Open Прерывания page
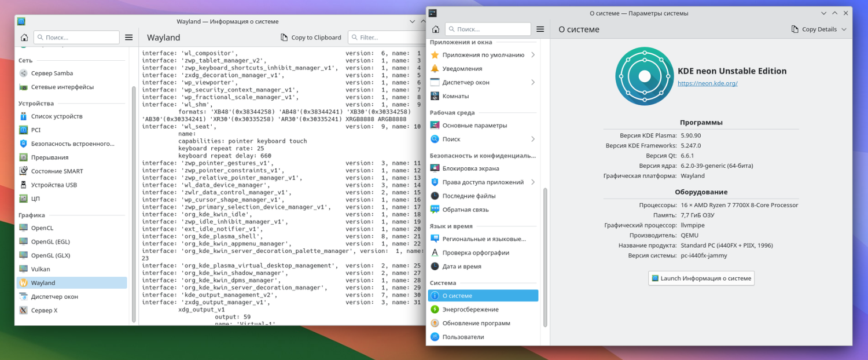This screenshot has height=360, width=868. 72,157
